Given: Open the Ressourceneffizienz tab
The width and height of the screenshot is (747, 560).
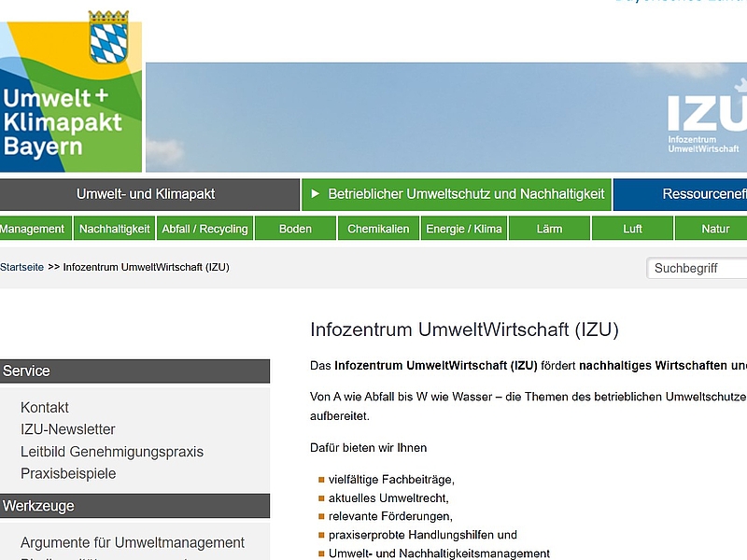Looking at the screenshot, I should coord(681,194).
